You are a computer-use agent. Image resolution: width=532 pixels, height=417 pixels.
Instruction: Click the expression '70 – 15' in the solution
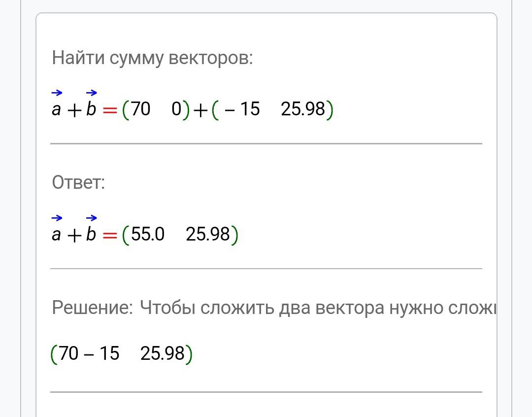click(x=89, y=353)
